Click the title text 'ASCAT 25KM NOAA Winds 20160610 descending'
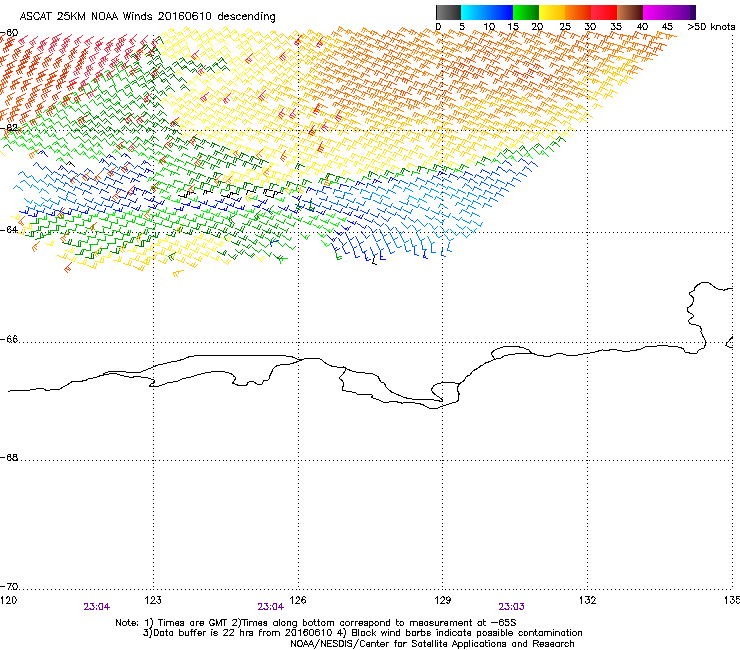The width and height of the screenshot is (740, 650). 147,17
